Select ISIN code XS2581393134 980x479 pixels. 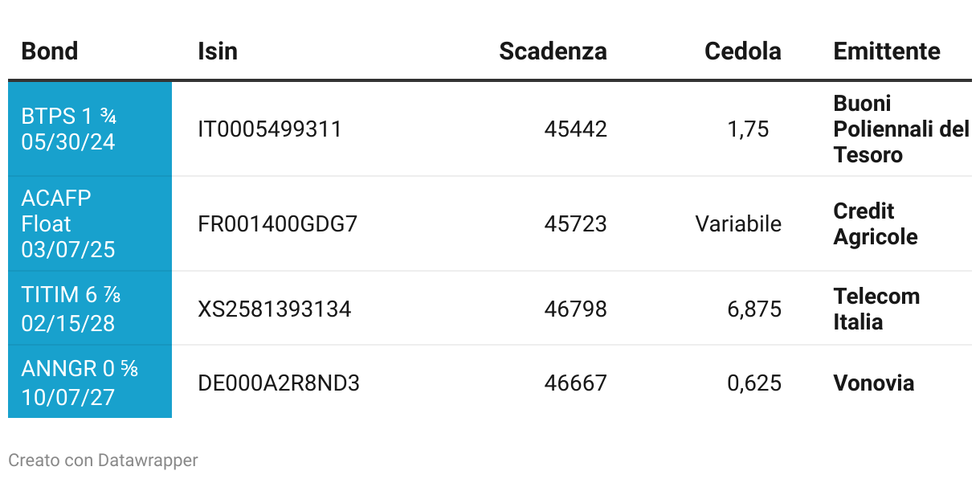click(x=275, y=309)
